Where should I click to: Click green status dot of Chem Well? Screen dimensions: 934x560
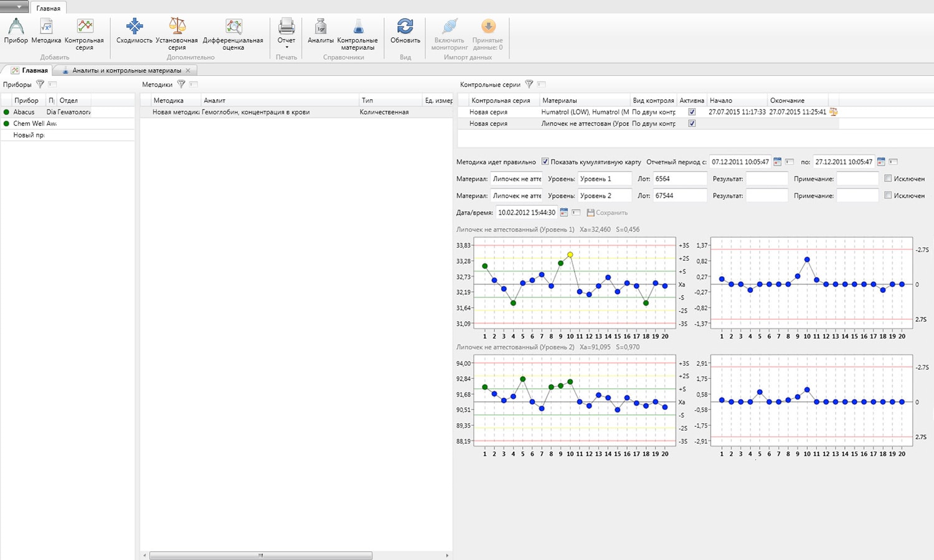pyautogui.click(x=7, y=123)
